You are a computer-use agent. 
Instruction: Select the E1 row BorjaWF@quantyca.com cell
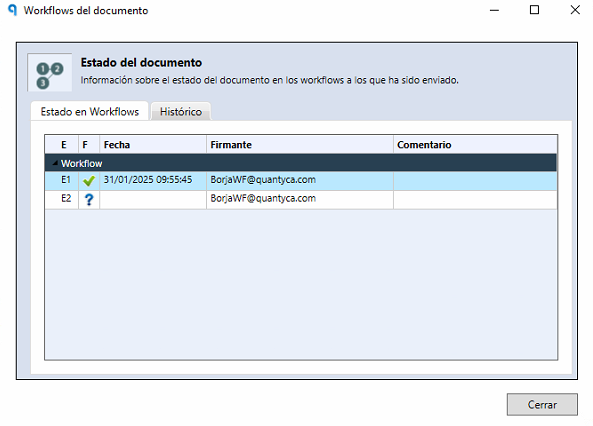[x=300, y=180]
